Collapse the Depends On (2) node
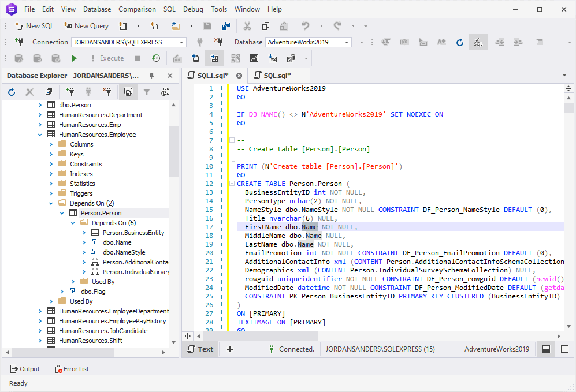Viewport: 576px width, 392px height. coord(51,203)
